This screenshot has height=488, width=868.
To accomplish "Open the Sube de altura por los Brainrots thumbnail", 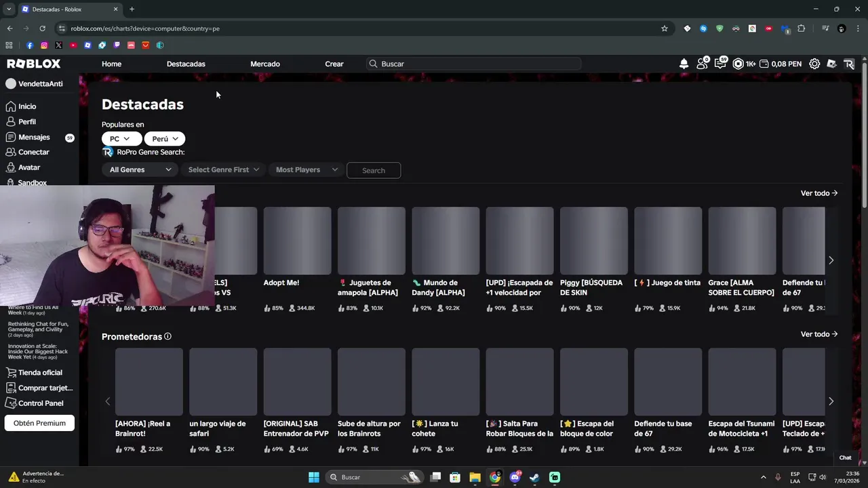I will [x=371, y=382].
